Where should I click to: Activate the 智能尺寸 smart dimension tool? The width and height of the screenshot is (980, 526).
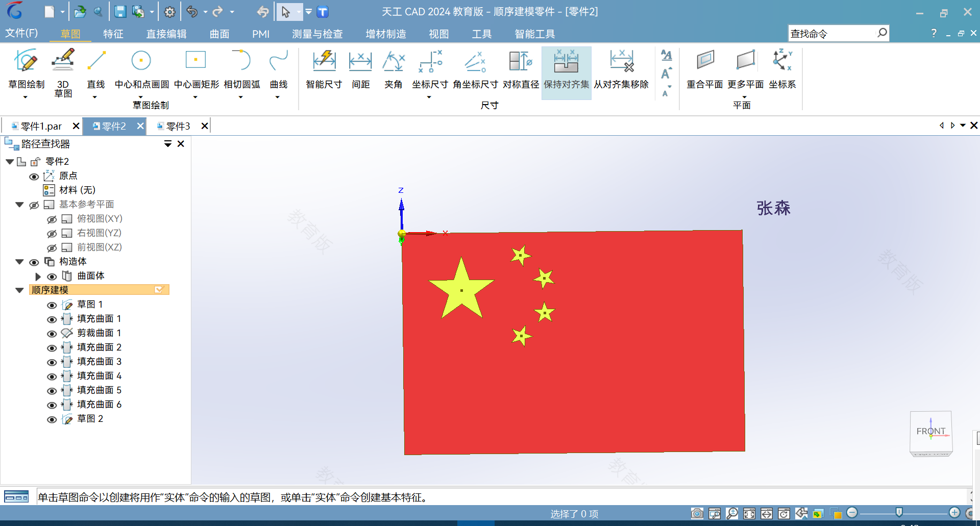pyautogui.click(x=324, y=69)
